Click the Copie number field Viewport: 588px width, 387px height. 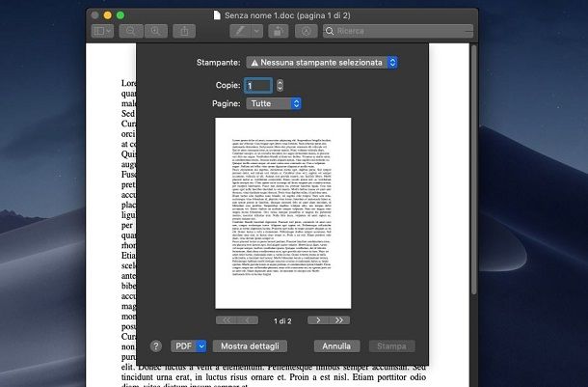258,86
